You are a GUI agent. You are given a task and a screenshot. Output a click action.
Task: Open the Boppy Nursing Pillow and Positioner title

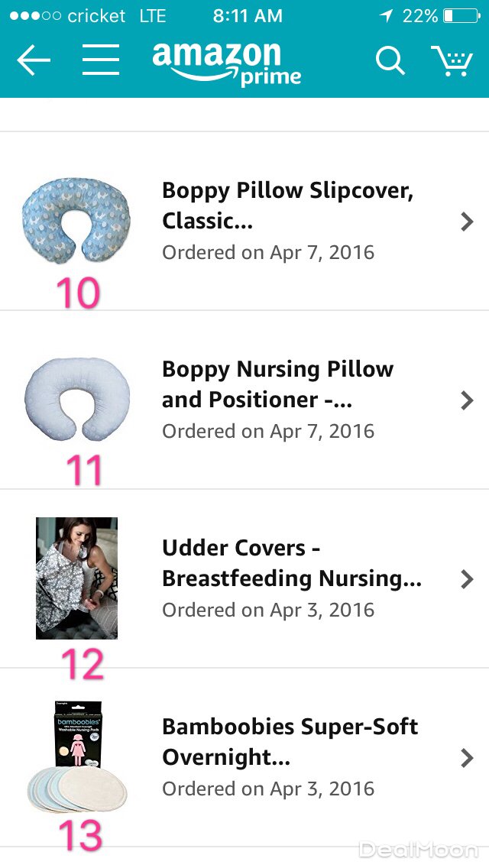point(277,384)
